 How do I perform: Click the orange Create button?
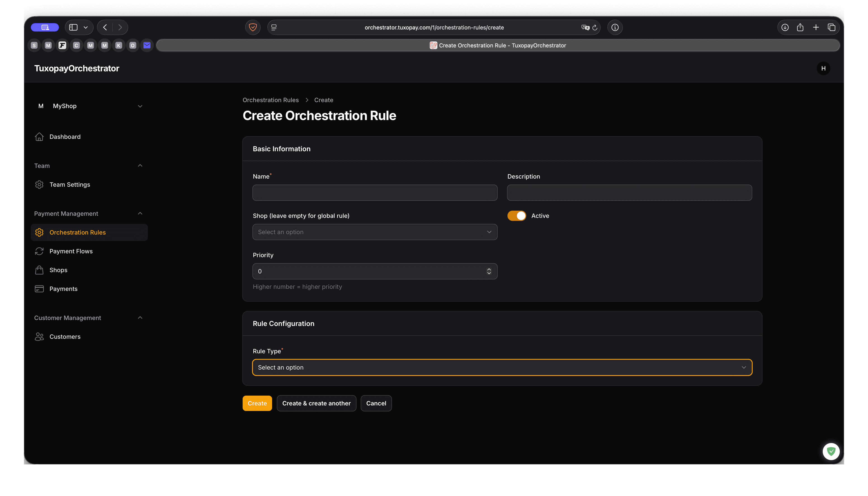tap(257, 403)
